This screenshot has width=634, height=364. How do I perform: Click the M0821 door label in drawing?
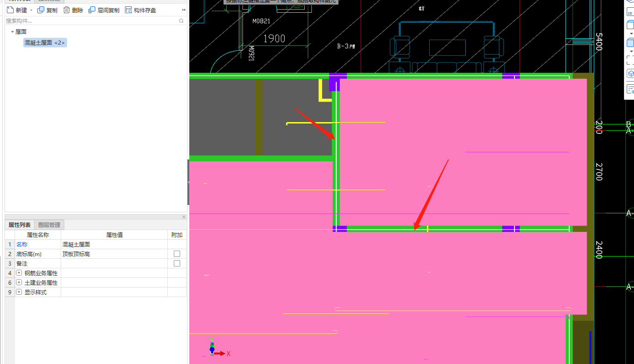tap(262, 21)
